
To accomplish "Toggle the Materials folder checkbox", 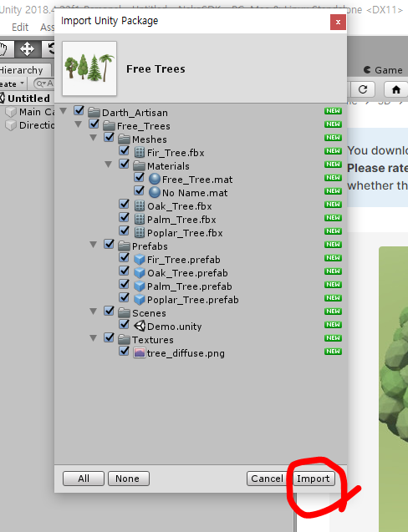I will pos(124,164).
